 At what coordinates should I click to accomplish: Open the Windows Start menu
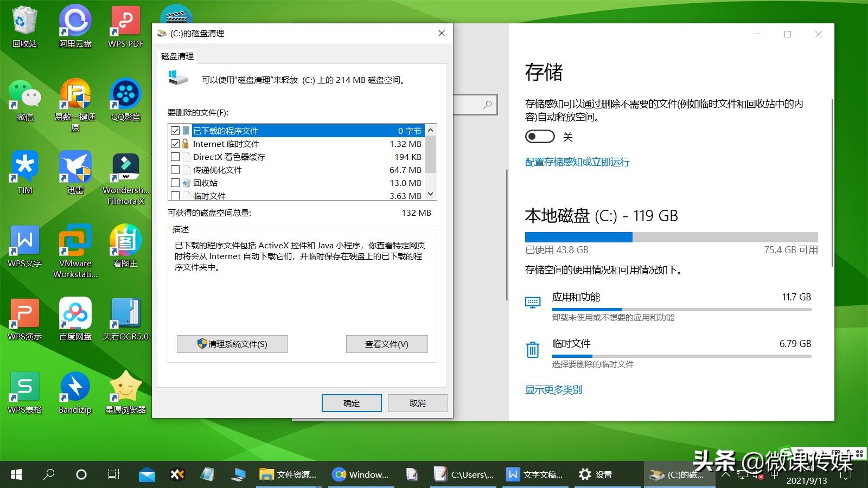tap(15, 474)
